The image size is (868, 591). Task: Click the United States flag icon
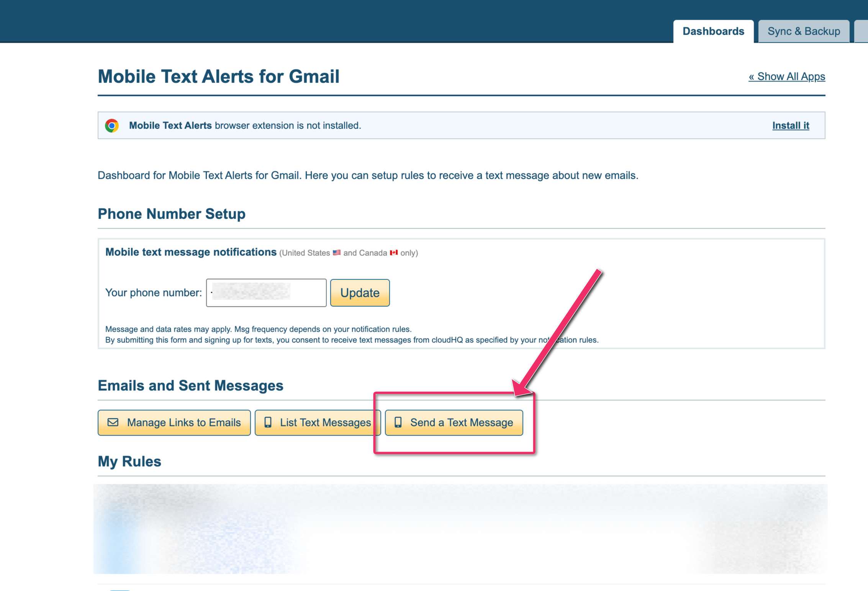(337, 253)
